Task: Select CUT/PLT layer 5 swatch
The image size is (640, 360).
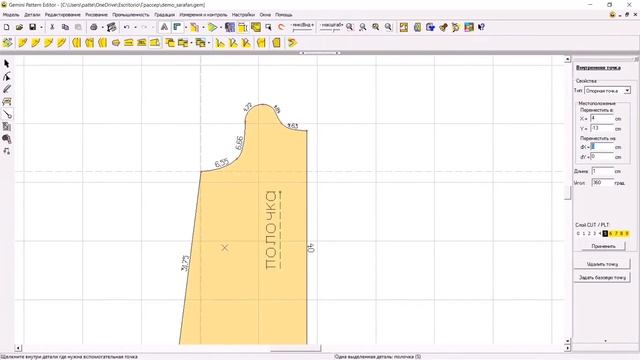Action: (605, 233)
